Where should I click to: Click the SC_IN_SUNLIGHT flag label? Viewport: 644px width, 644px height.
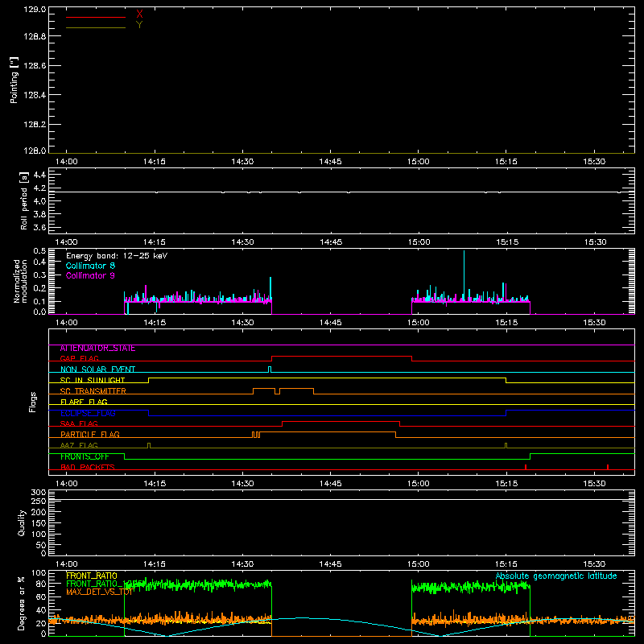93,380
